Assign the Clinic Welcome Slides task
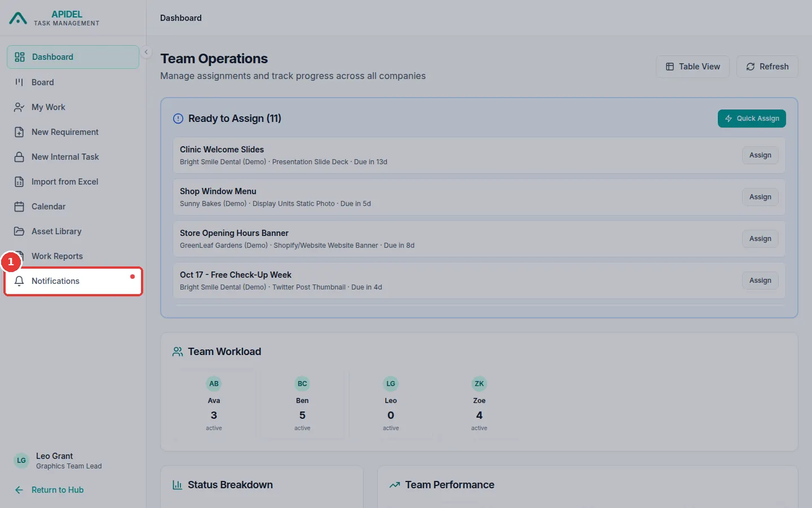812x508 pixels. (760, 155)
